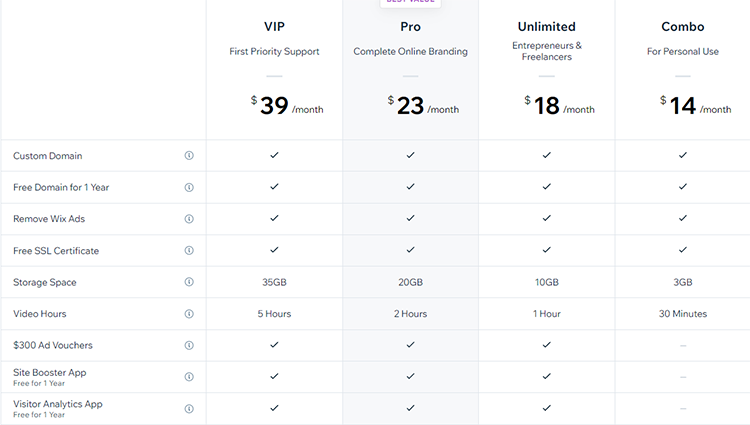Open info tooltip for Free Domain for 1 Year

189,187
